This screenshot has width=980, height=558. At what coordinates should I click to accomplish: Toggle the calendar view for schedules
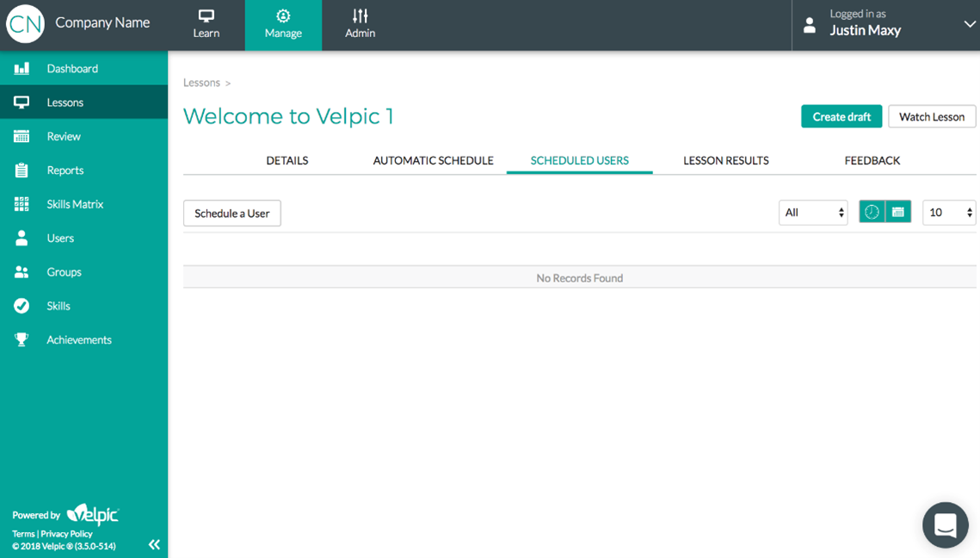tap(897, 211)
